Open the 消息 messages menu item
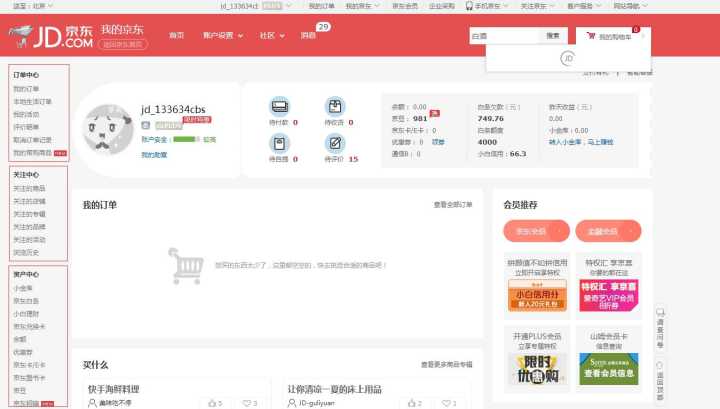This screenshot has height=409, width=720. point(308,35)
